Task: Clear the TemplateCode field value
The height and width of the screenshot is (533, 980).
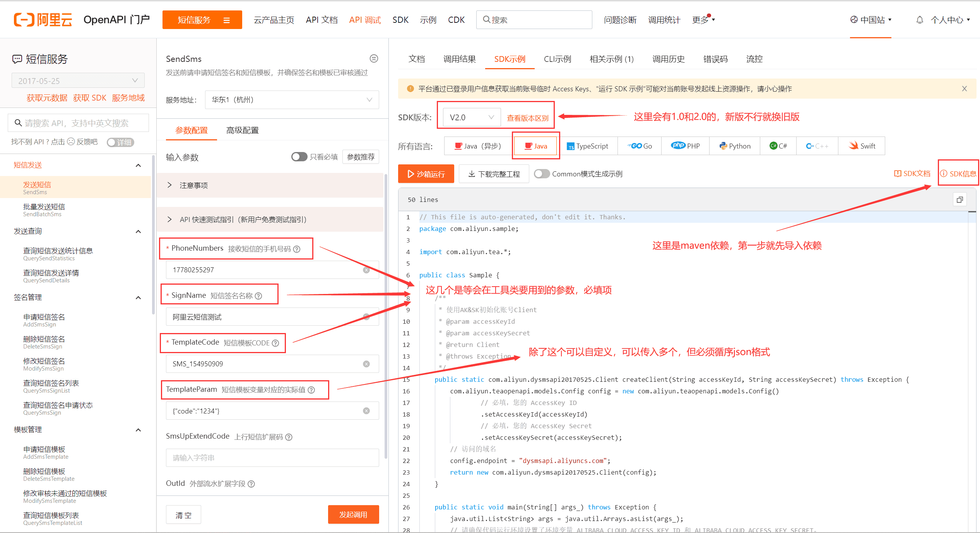Action: 366,364
